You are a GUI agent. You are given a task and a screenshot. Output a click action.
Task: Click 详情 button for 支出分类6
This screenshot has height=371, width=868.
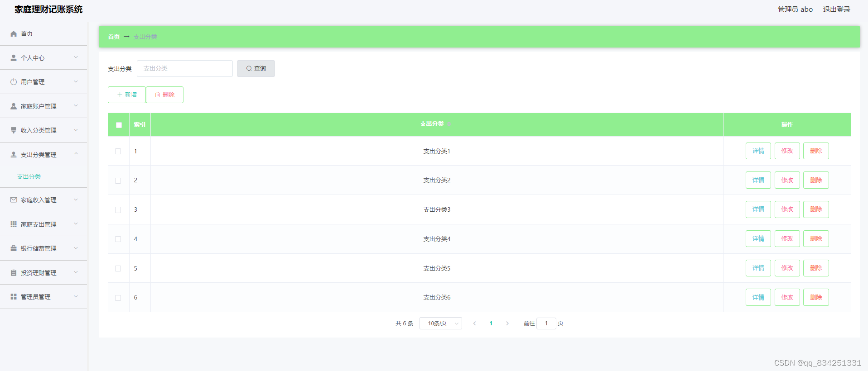(x=758, y=297)
